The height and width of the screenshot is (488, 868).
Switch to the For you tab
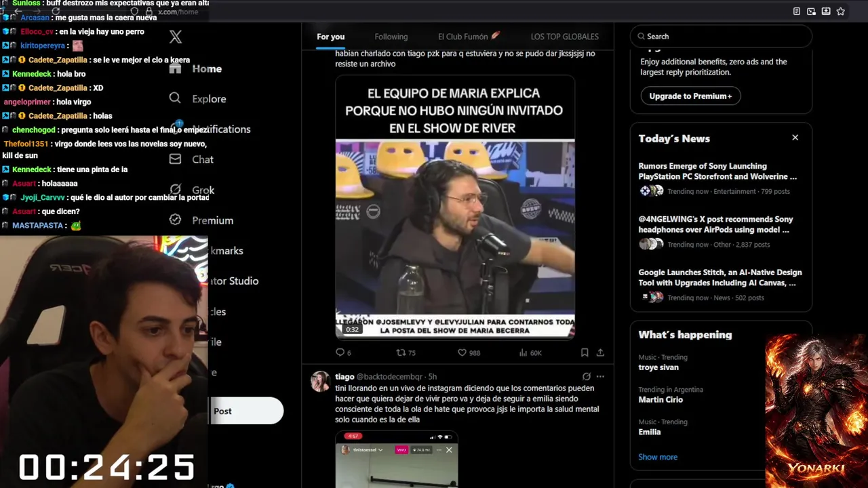tap(330, 37)
